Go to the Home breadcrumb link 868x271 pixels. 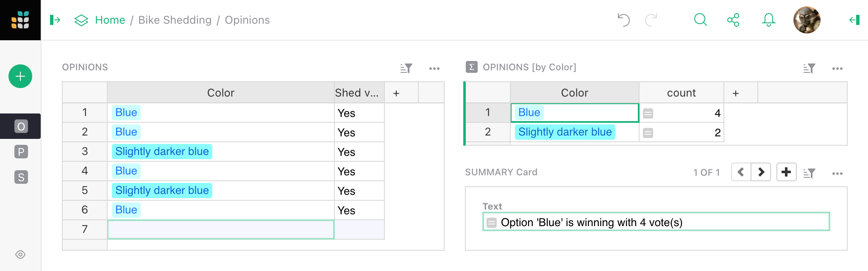[x=110, y=20]
